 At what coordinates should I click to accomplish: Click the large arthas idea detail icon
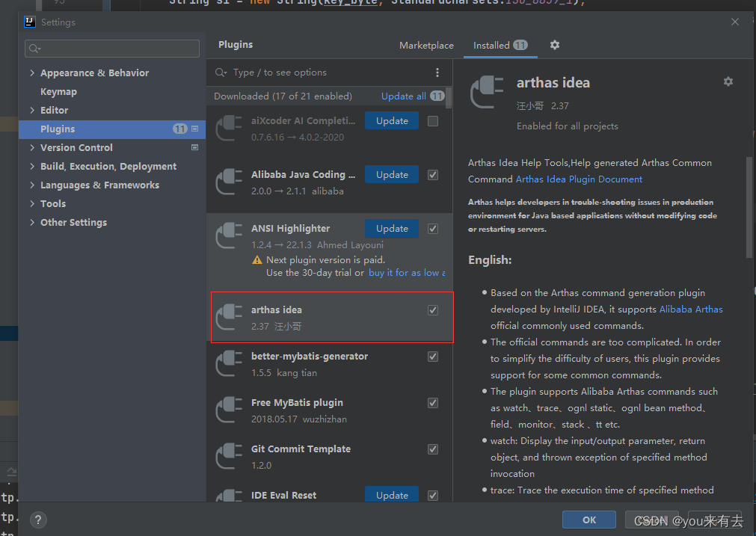coord(487,92)
